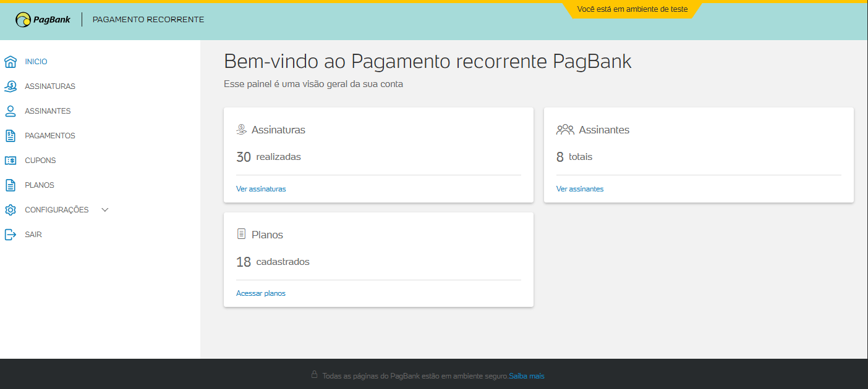
Task: Open the CONFIGURAÇÕES menu label
Action: coord(57,210)
